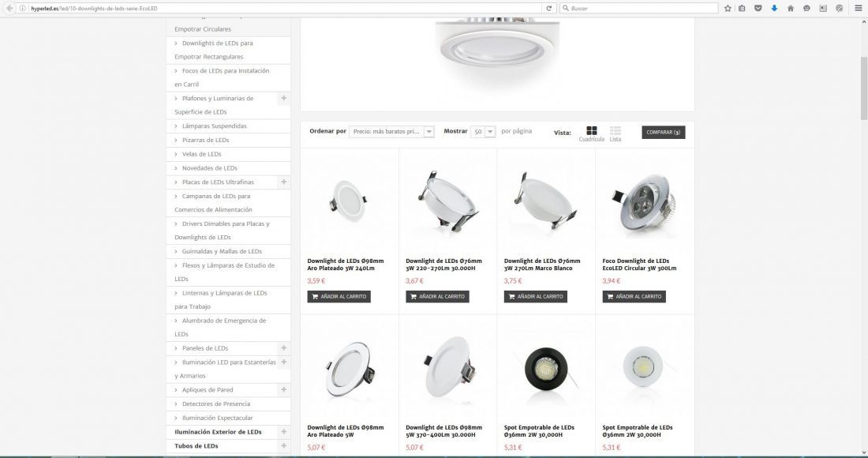Open the browser downloads arrow
868x458 pixels.
774,9
